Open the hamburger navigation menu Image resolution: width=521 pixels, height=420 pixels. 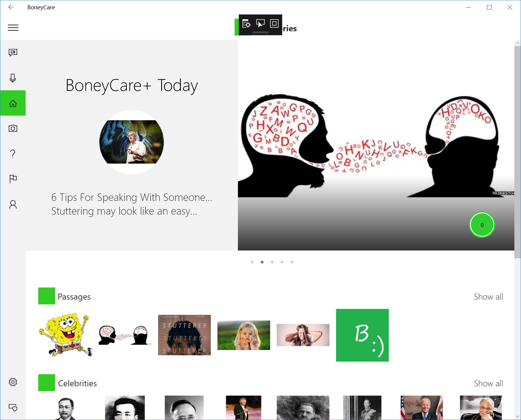(x=13, y=28)
